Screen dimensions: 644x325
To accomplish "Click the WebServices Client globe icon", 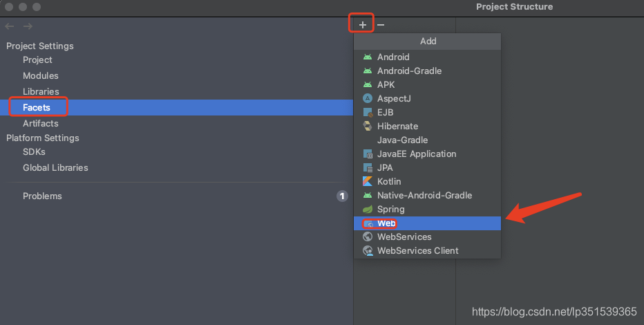I will click(x=368, y=250).
